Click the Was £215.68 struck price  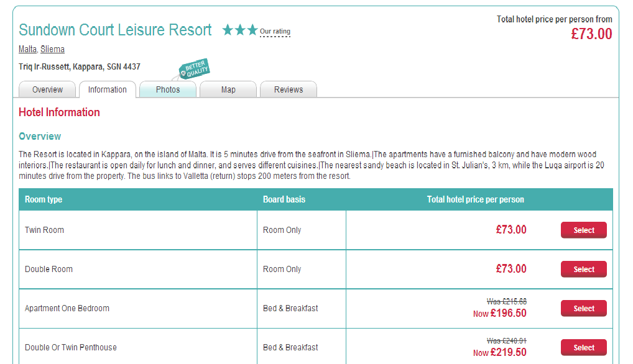507,301
